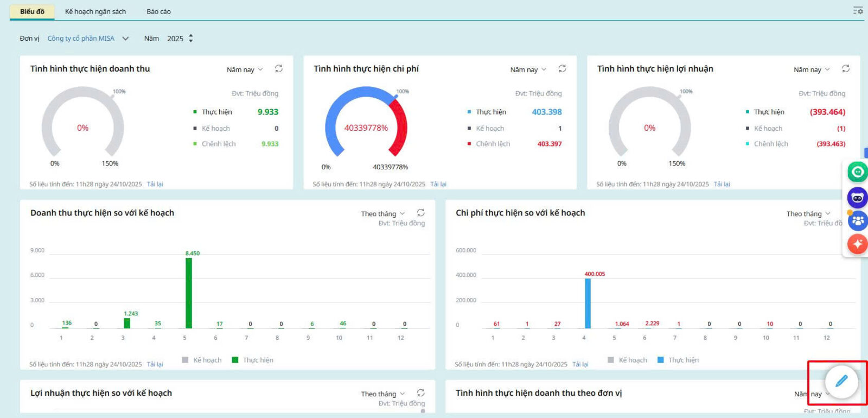Open Năm nay dropdown in the cost status card
This screenshot has width=868, height=418.
tap(528, 69)
